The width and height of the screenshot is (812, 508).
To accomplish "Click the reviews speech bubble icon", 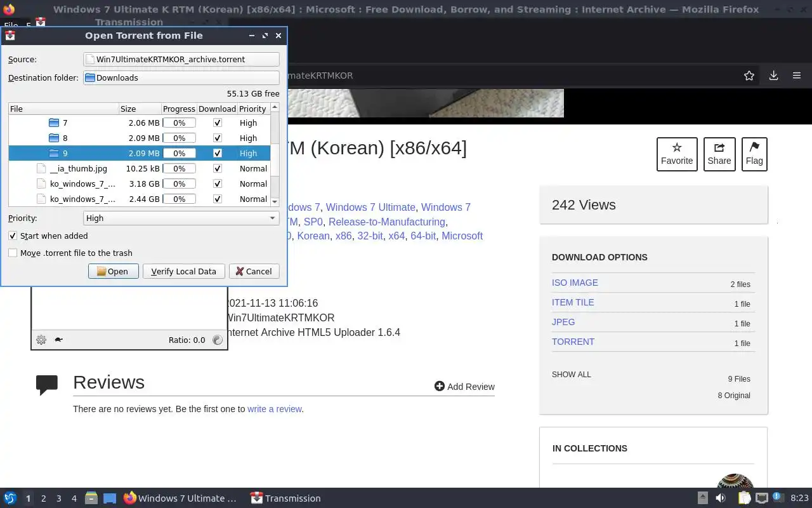I will point(47,385).
